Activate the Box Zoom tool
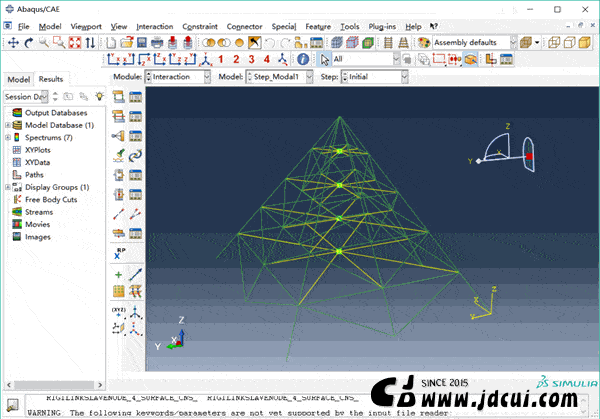 coord(59,42)
